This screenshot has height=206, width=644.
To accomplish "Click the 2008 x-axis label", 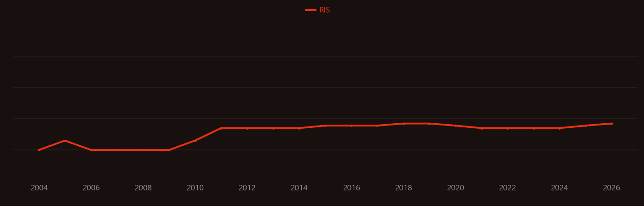I will coord(143,188).
